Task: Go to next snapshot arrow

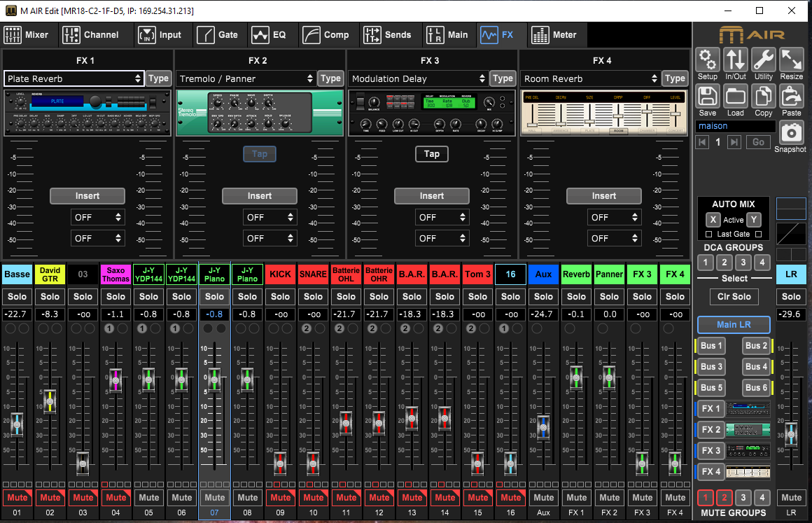Action: point(734,142)
